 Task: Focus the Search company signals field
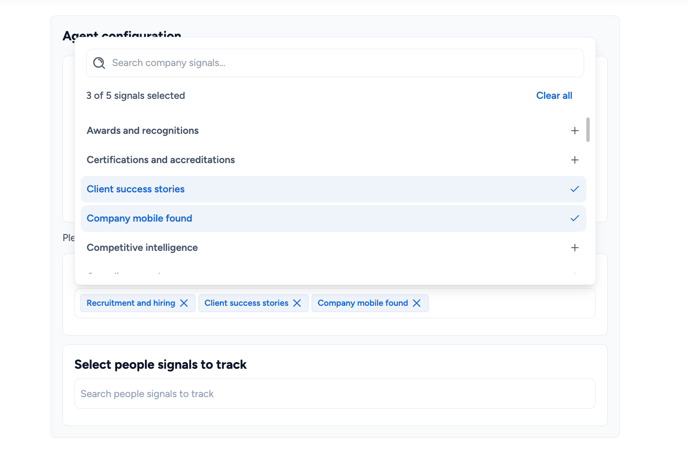click(x=335, y=63)
